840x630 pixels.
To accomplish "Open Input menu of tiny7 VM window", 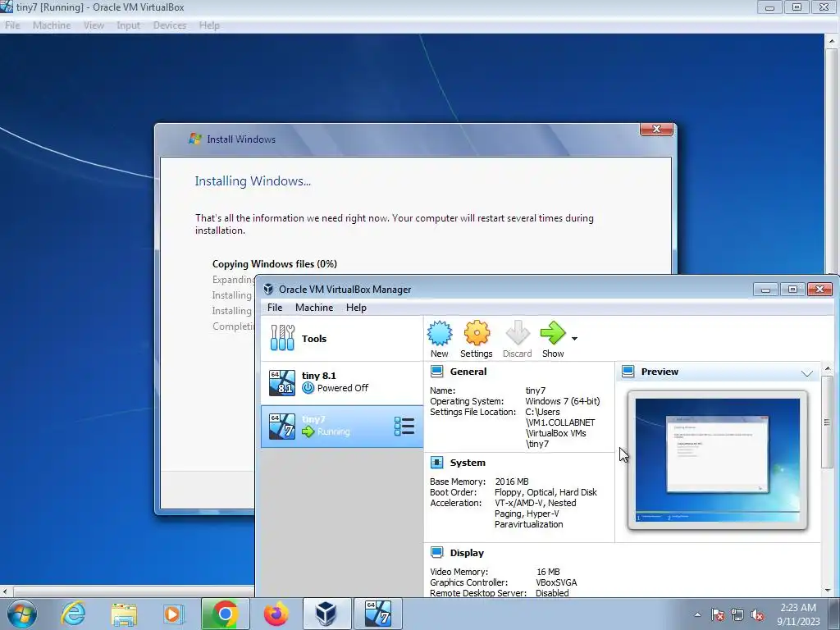I will [x=129, y=25].
